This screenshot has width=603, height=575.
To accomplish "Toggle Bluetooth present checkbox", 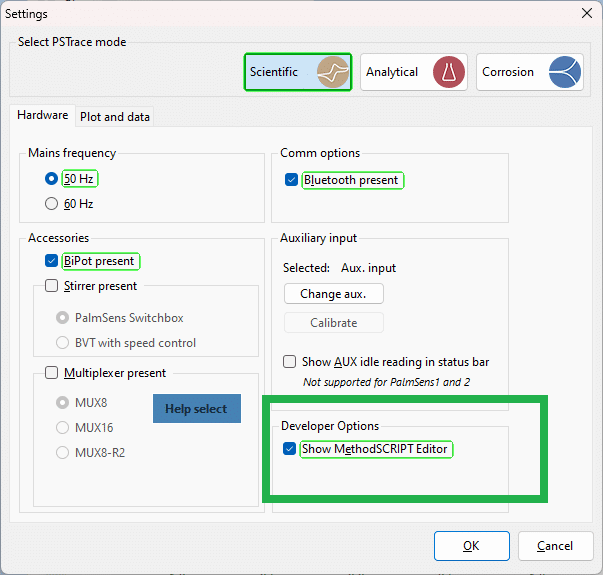I will [291, 180].
